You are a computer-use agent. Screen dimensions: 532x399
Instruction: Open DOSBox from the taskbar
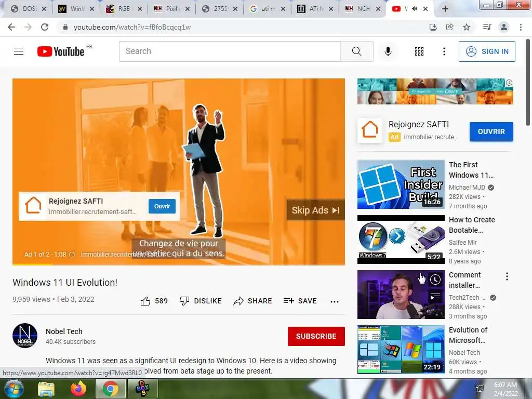143,389
